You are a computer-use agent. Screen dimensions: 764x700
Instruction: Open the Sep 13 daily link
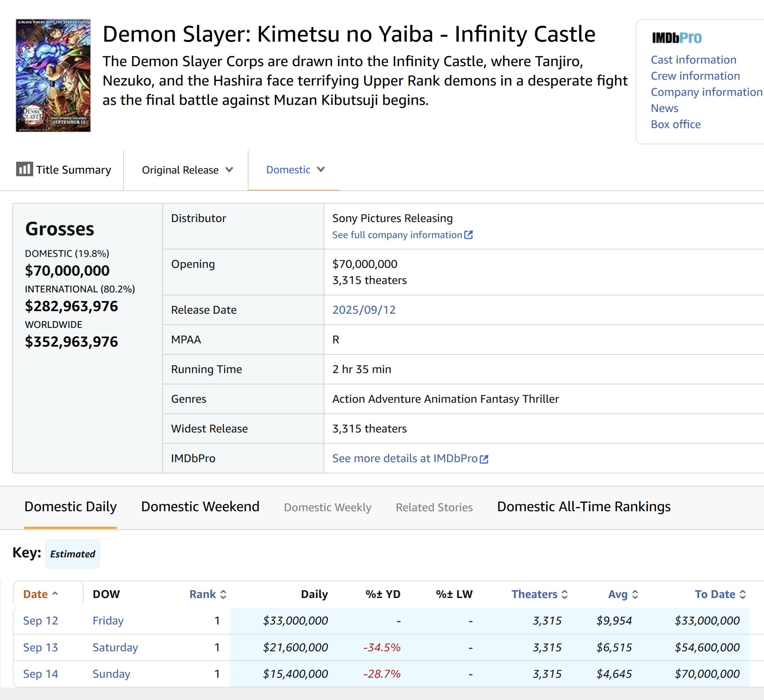40,647
